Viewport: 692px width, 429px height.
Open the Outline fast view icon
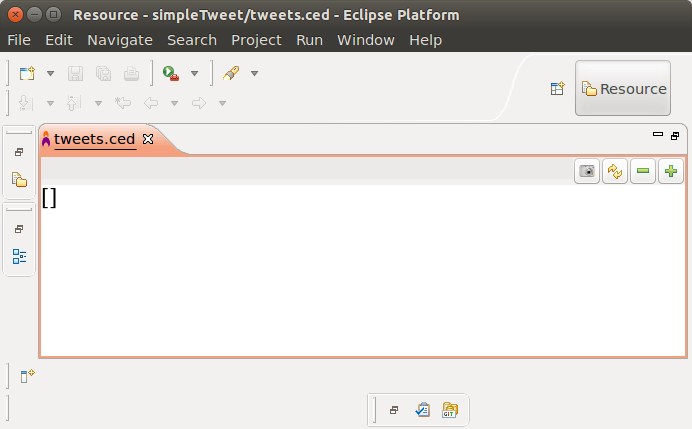(x=19, y=256)
